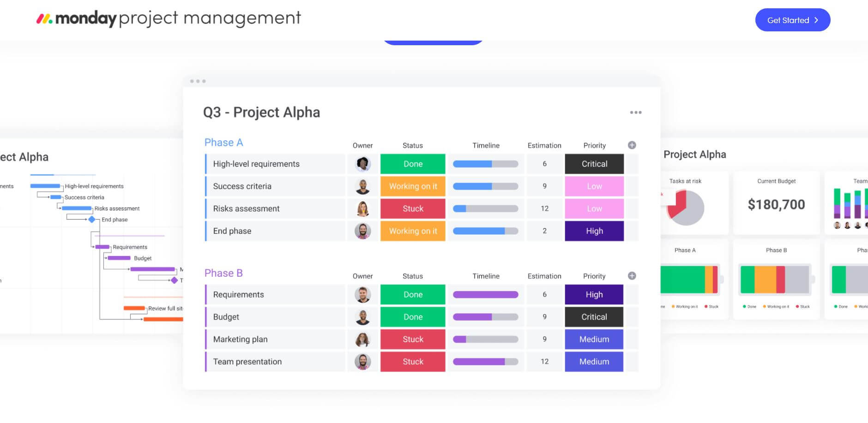Viewport: 868px width, 423px height.
Task: Open the board options three-dot menu
Action: pos(636,112)
